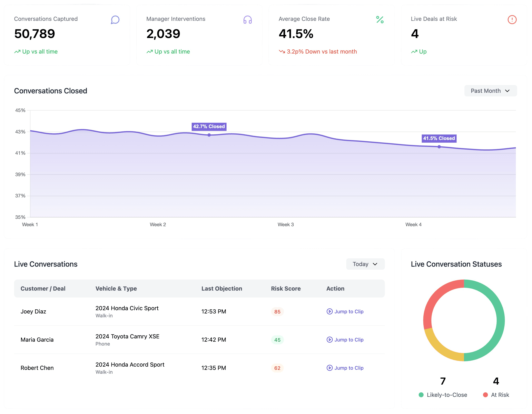This screenshot has height=414, width=532.
Task: Sort by Vehicle & Type column header
Action: point(116,289)
